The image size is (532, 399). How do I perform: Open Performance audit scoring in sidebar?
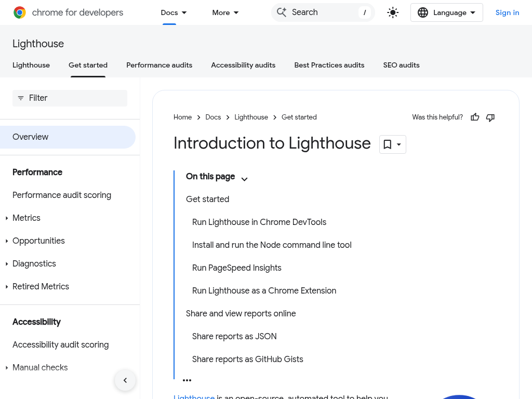click(x=62, y=195)
